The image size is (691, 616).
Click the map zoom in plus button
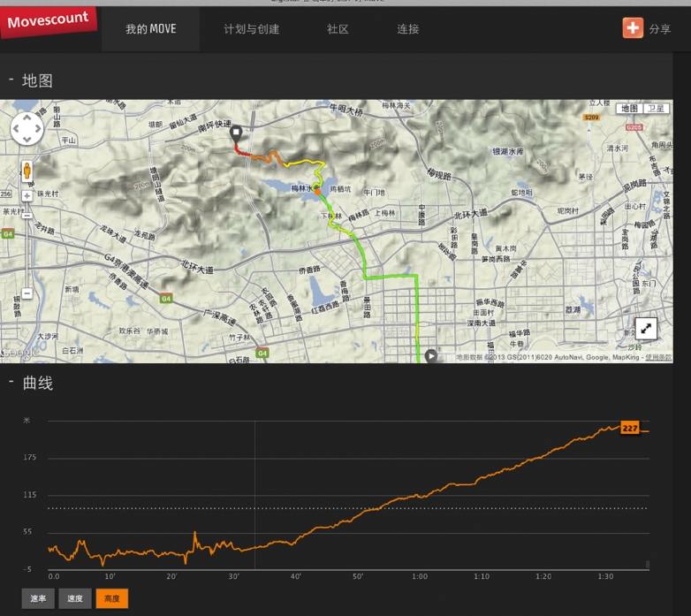pyautogui.click(x=27, y=195)
